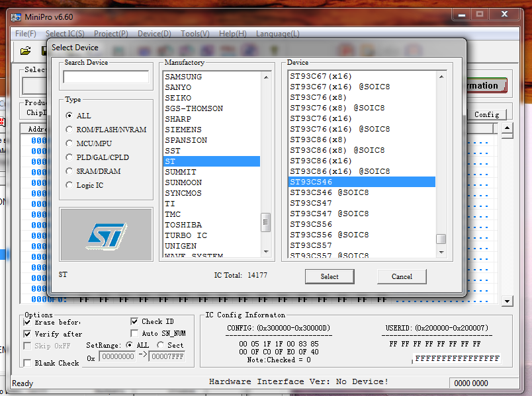Image resolution: width=532 pixels, height=396 pixels.
Task: Open the Help(H) menu
Action: tap(233, 34)
